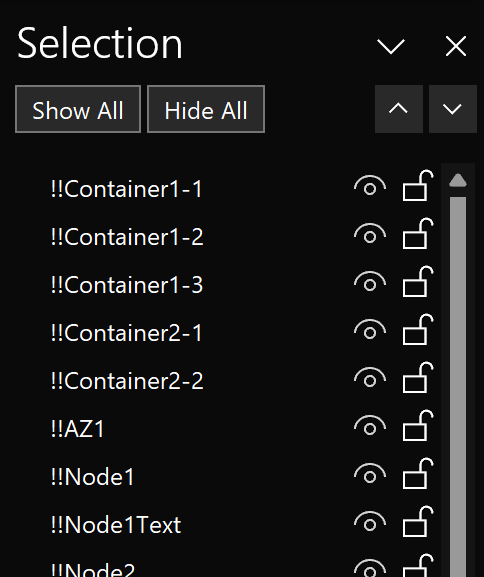Lock the !!Node1Text object
The width and height of the screenshot is (484, 577).
[x=418, y=522]
